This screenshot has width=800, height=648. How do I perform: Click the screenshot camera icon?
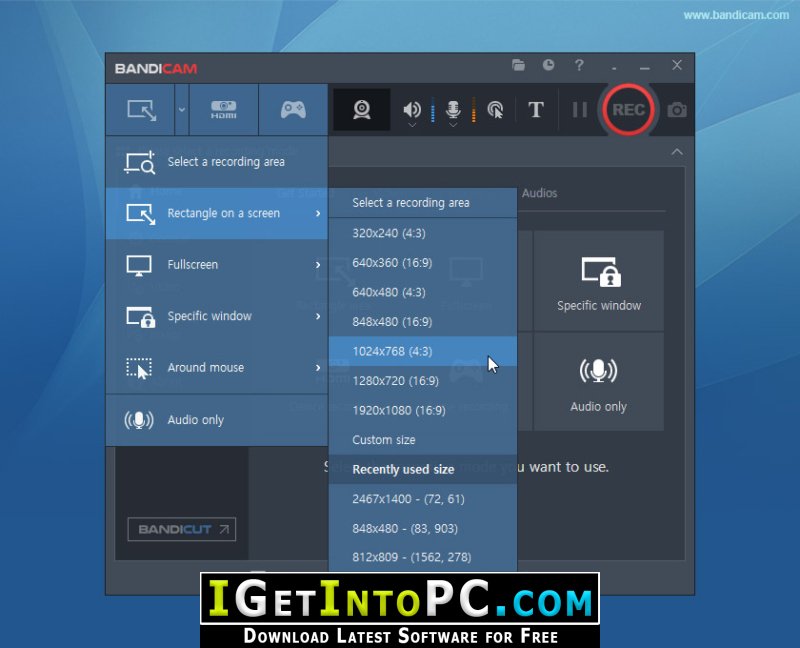pos(677,110)
